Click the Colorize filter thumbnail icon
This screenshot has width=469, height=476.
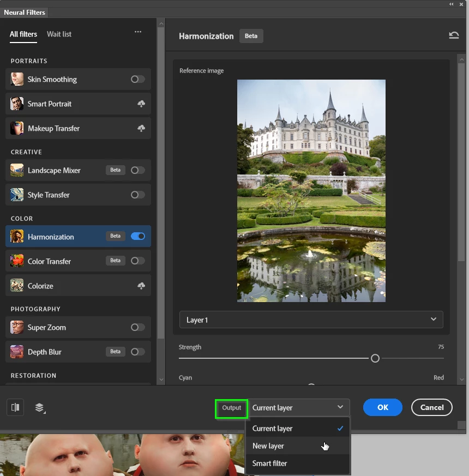pyautogui.click(x=17, y=286)
